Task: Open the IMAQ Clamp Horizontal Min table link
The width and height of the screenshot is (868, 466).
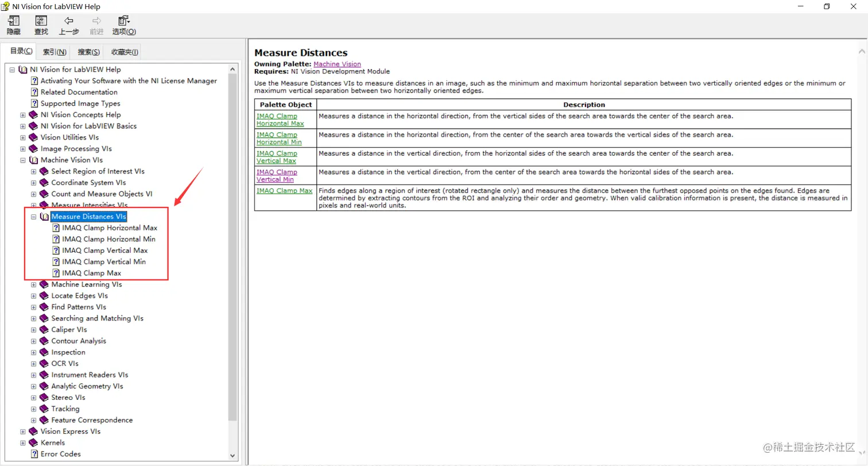Action: pyautogui.click(x=279, y=138)
